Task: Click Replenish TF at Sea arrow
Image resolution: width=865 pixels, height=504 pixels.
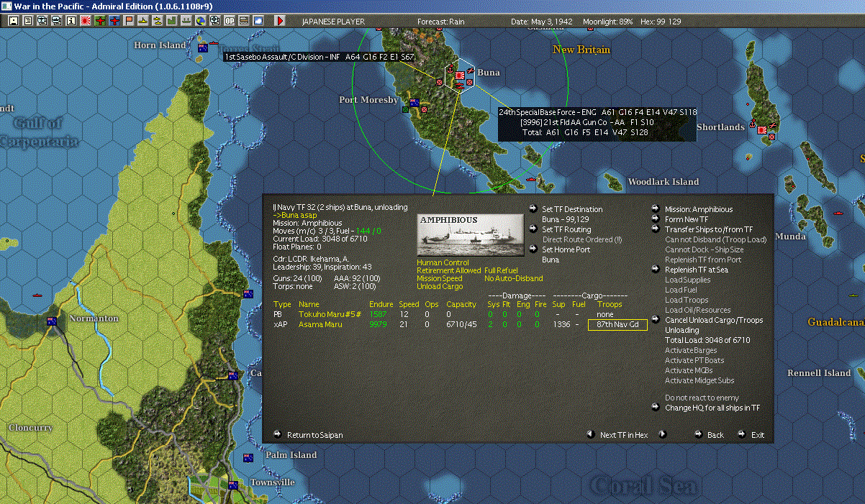Action: click(x=656, y=269)
